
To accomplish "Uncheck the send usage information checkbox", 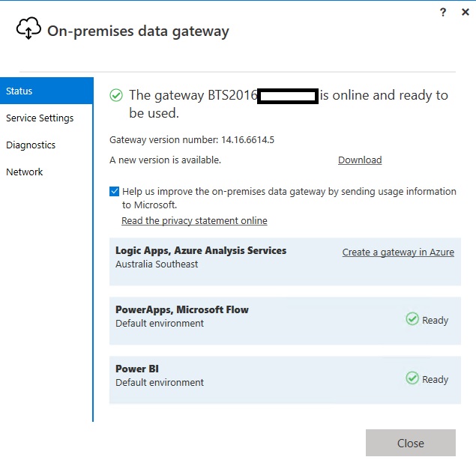I will 114,192.
